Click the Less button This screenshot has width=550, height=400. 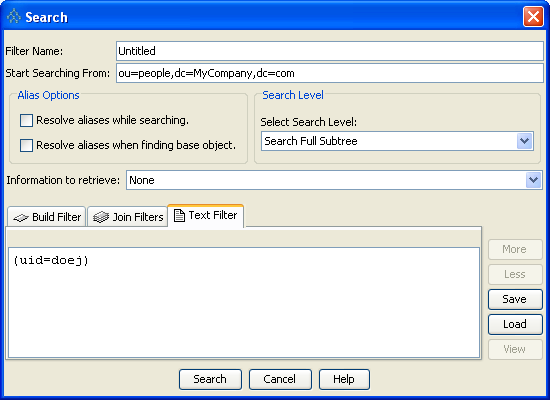pos(515,274)
